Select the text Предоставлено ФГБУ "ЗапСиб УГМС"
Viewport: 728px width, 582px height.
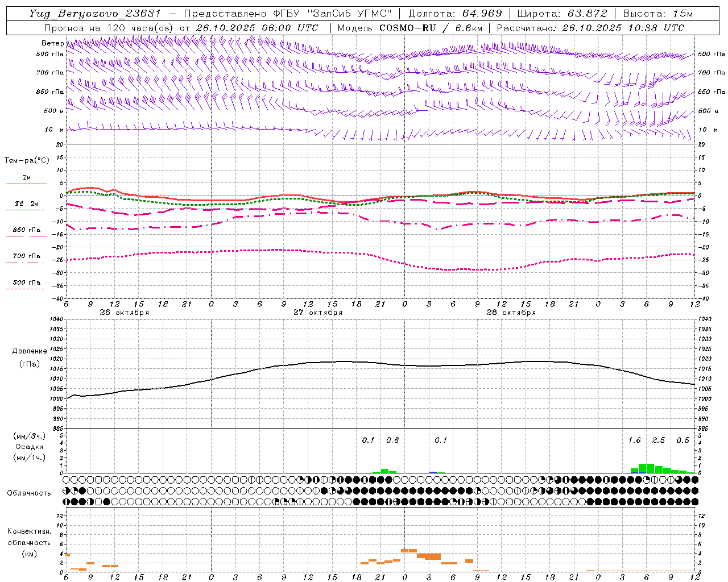click(x=288, y=14)
